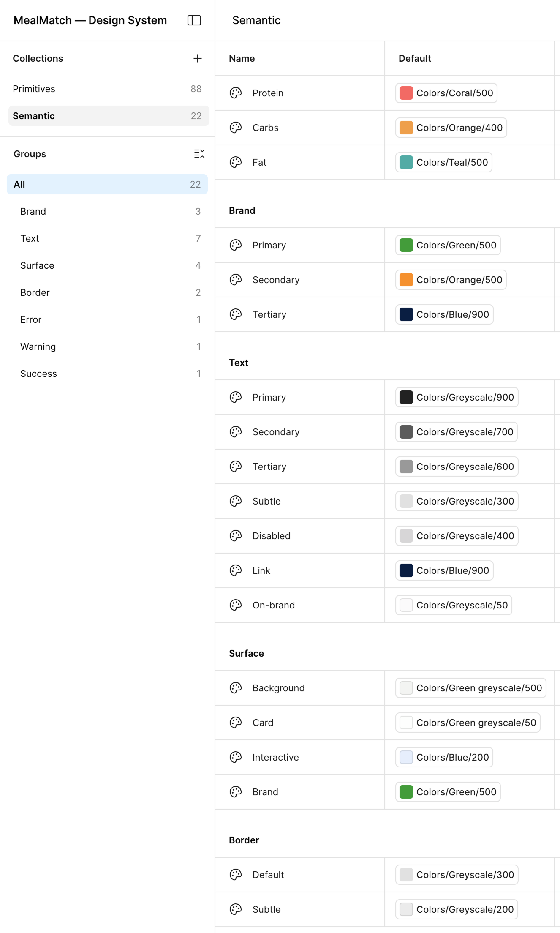Click palette icon for Link variable
The width and height of the screenshot is (560, 933).
[236, 570]
